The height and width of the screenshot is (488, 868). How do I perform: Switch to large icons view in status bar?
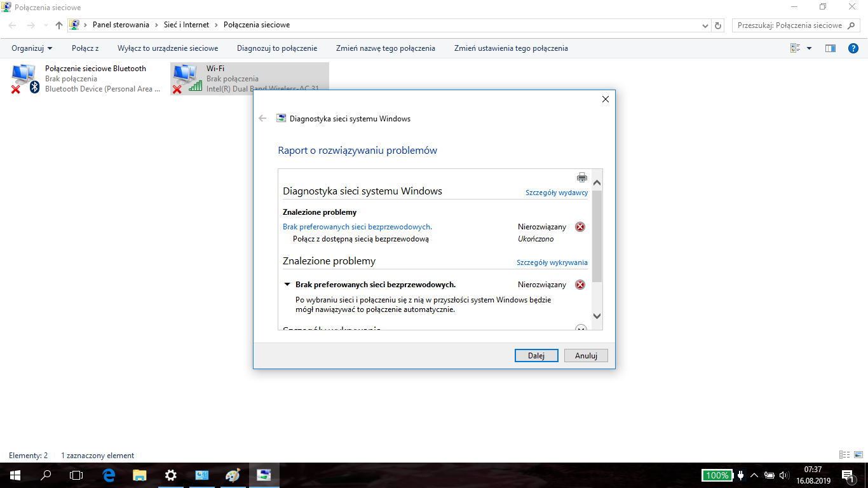pos(858,455)
